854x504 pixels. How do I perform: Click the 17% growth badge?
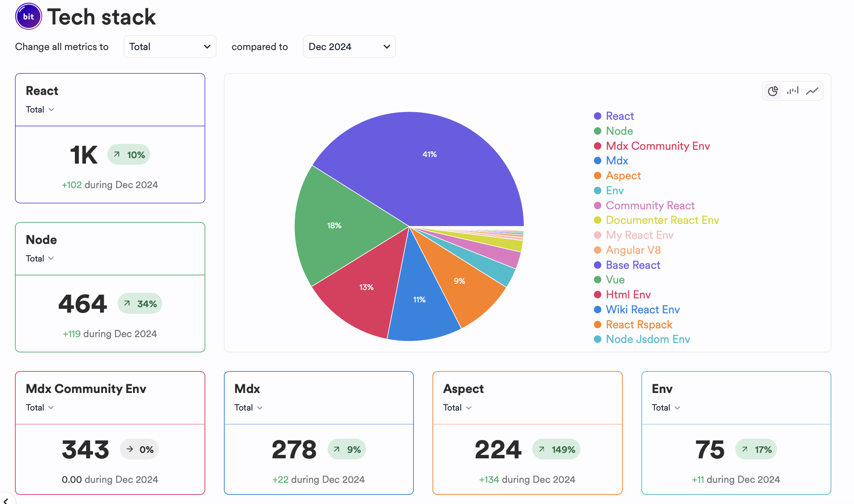[x=756, y=449]
